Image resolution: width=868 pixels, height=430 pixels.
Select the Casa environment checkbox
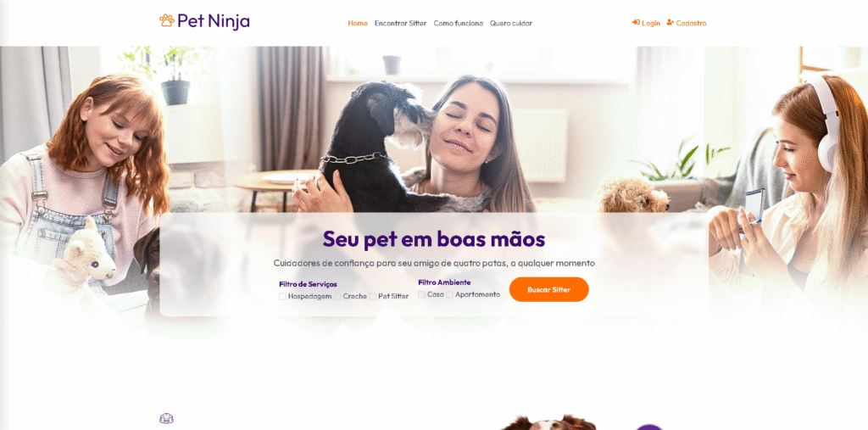coord(421,295)
